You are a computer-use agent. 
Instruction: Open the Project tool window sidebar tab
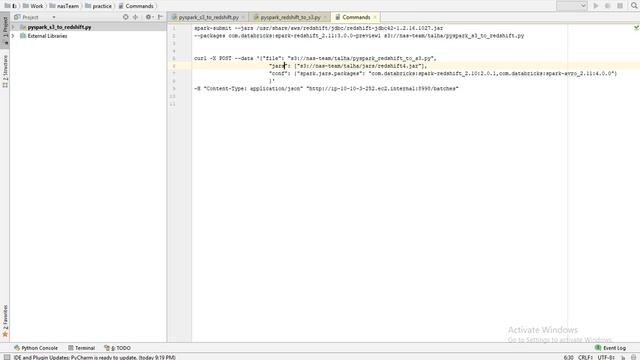coord(5,29)
